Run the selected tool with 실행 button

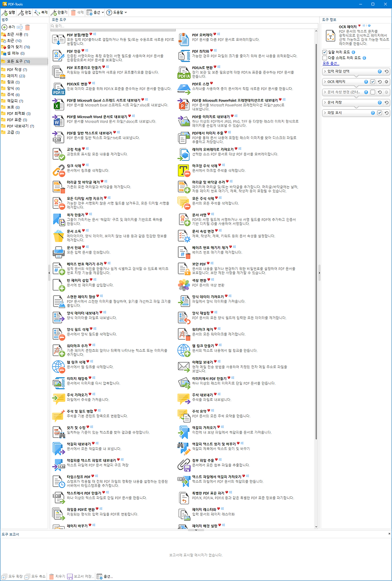10,12
